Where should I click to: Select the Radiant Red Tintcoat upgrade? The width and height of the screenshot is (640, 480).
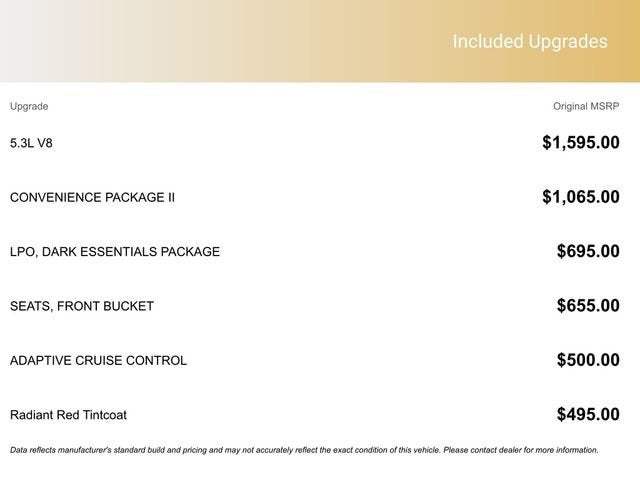[x=68, y=415]
